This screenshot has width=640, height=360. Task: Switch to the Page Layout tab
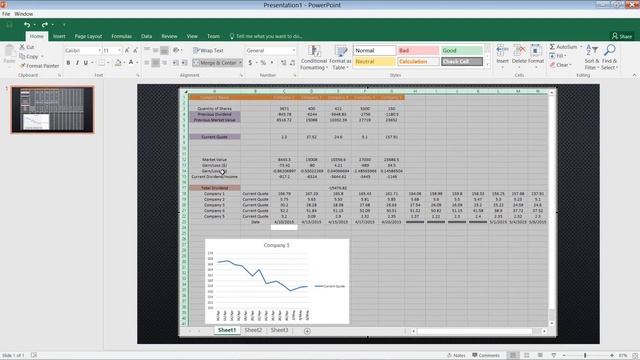click(88, 36)
